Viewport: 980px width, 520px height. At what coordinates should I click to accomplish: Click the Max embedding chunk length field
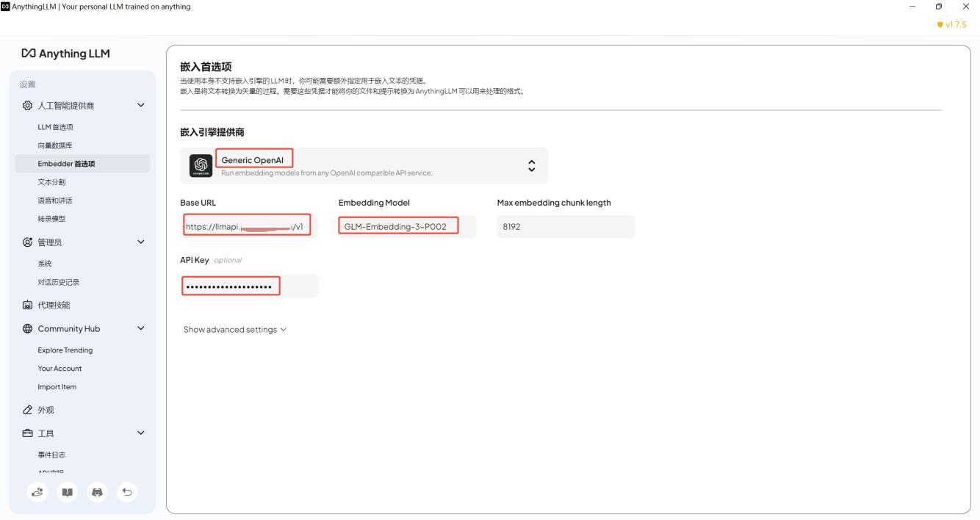pos(565,227)
